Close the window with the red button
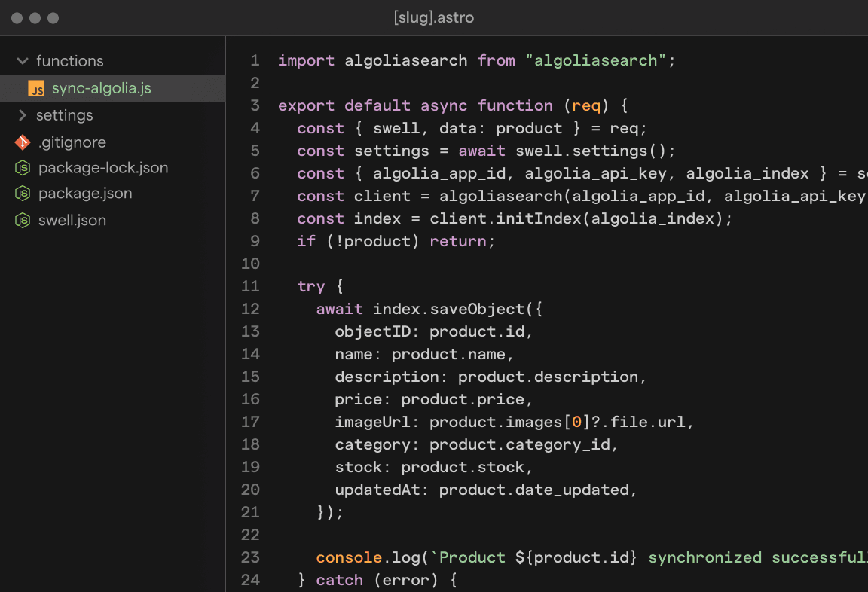This screenshot has height=592, width=868. tap(17, 17)
